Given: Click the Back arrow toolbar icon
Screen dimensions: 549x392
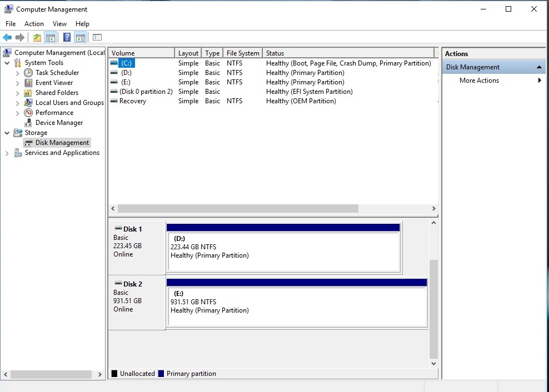Looking at the screenshot, I should click(x=7, y=37).
